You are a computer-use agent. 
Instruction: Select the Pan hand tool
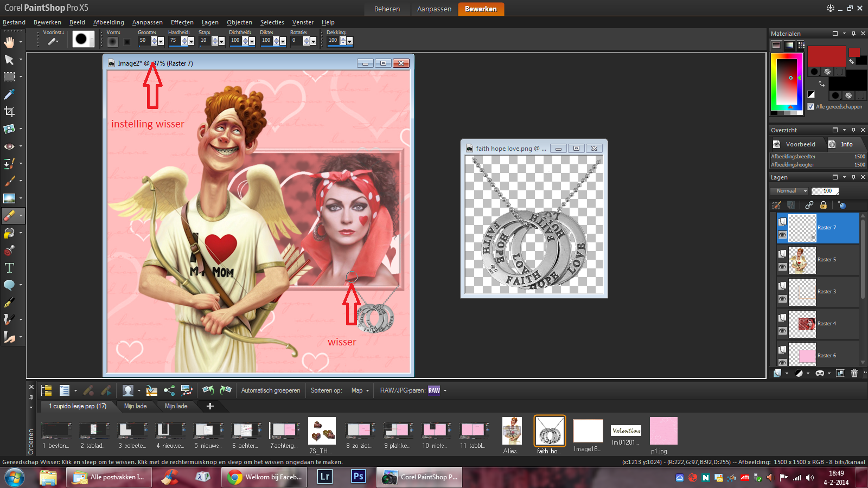click(x=9, y=42)
